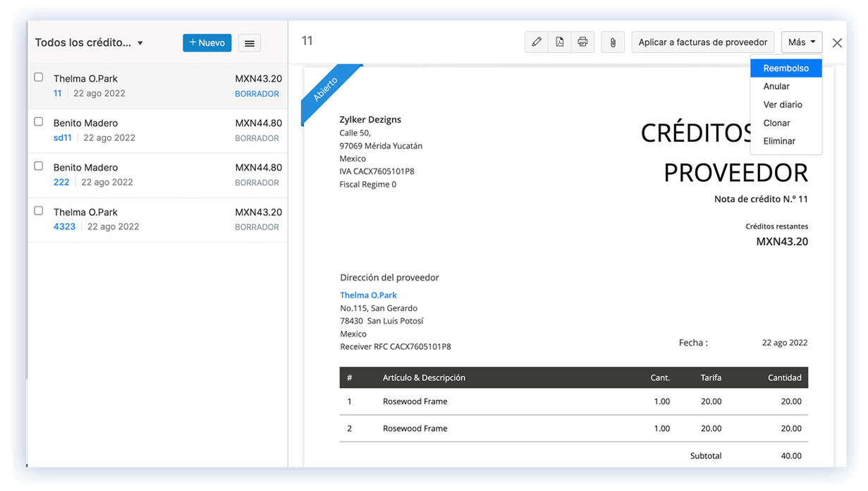Choose Clonar from the Más menu
868x491 pixels.
(x=776, y=123)
